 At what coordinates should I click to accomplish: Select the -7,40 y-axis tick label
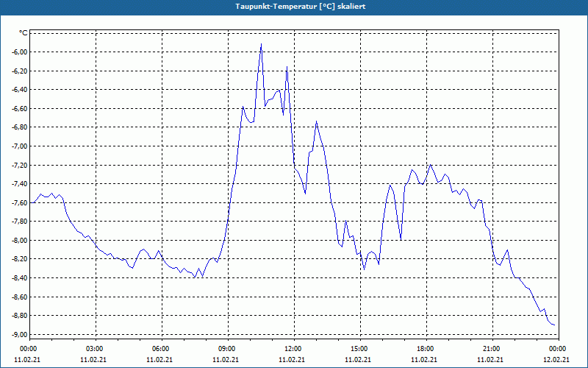point(20,184)
